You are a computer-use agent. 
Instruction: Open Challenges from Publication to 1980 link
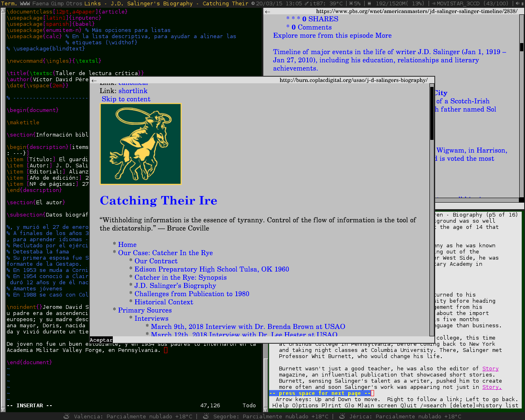pyautogui.click(x=192, y=294)
